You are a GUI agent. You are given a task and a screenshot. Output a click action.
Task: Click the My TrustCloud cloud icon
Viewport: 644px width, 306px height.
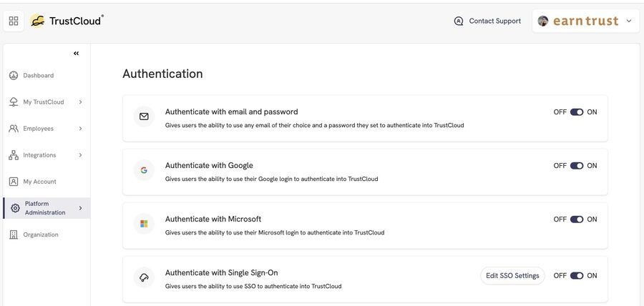coord(14,102)
